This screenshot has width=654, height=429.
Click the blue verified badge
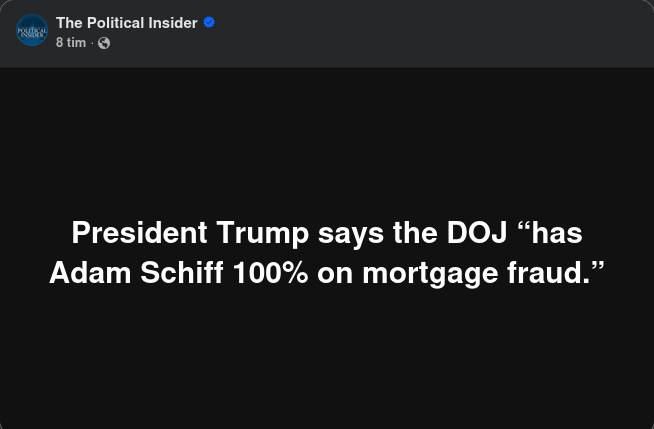pyautogui.click(x=209, y=22)
